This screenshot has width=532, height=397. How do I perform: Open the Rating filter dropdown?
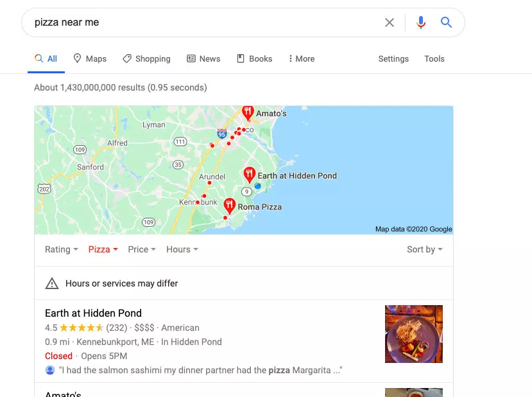(62, 249)
